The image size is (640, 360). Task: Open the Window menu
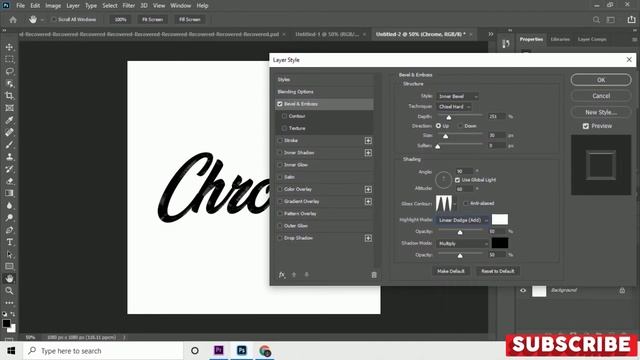pyautogui.click(x=180, y=6)
